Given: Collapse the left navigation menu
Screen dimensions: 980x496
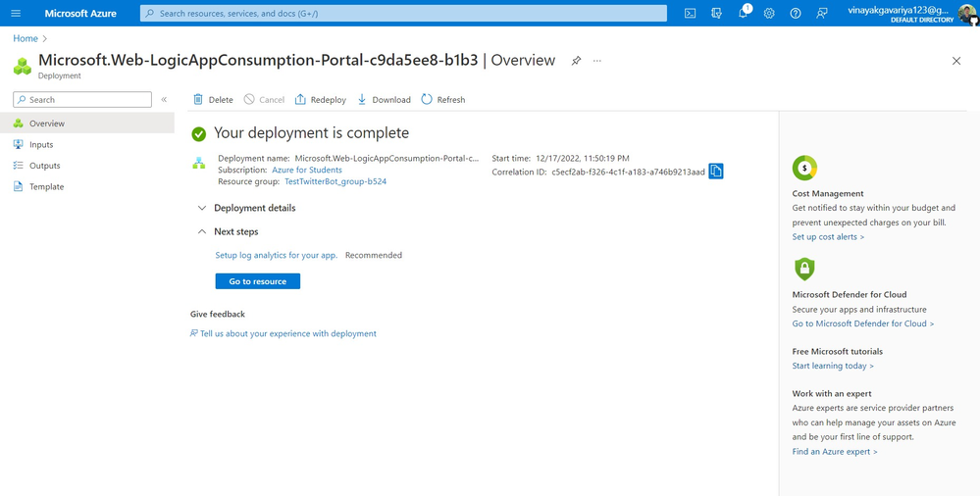Looking at the screenshot, I should [164, 99].
